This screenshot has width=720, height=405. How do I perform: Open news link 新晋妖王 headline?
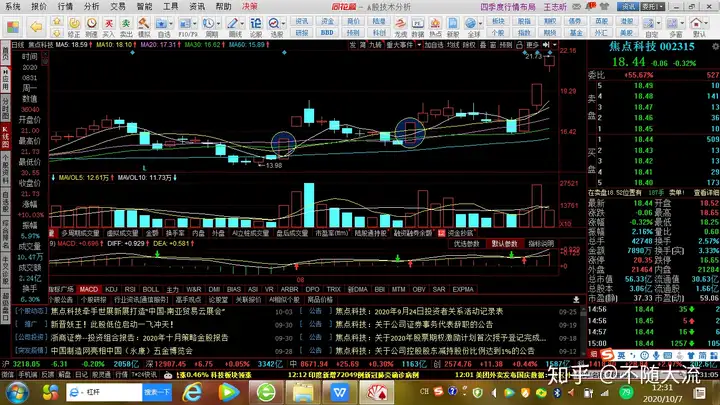click(x=112, y=324)
